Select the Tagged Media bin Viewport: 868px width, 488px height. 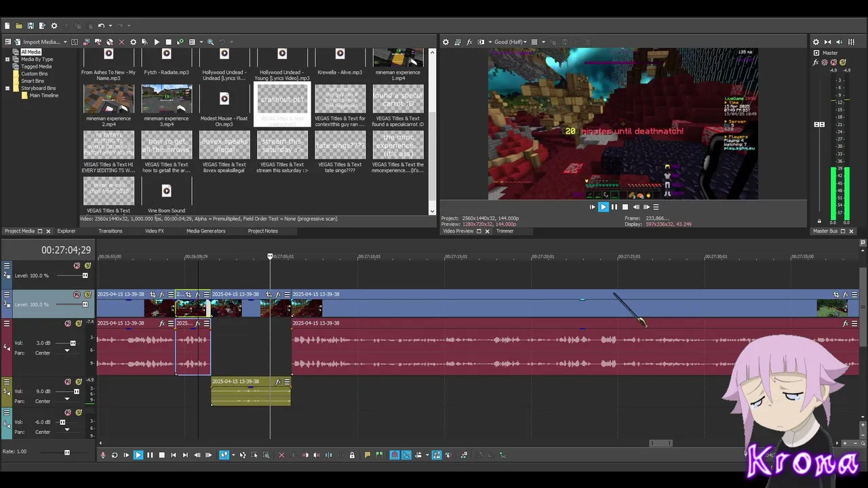click(x=36, y=66)
